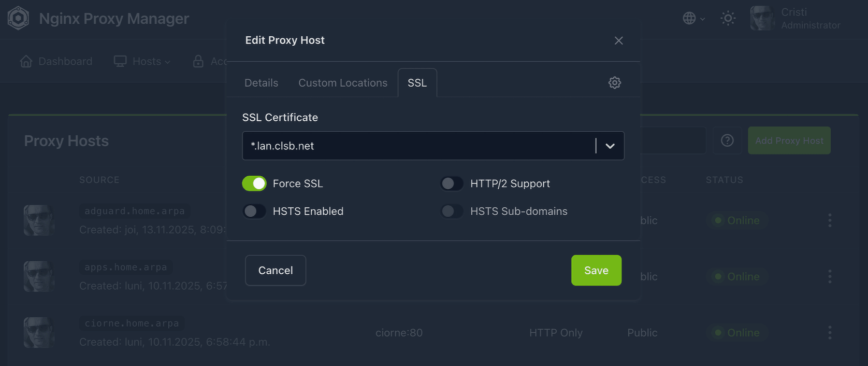868x366 pixels.
Task: Click the help question mark icon
Action: [727, 140]
